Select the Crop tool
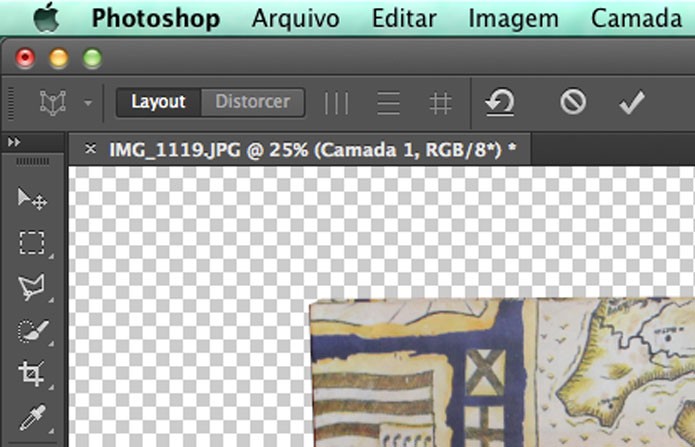The image size is (695, 447). [31, 374]
